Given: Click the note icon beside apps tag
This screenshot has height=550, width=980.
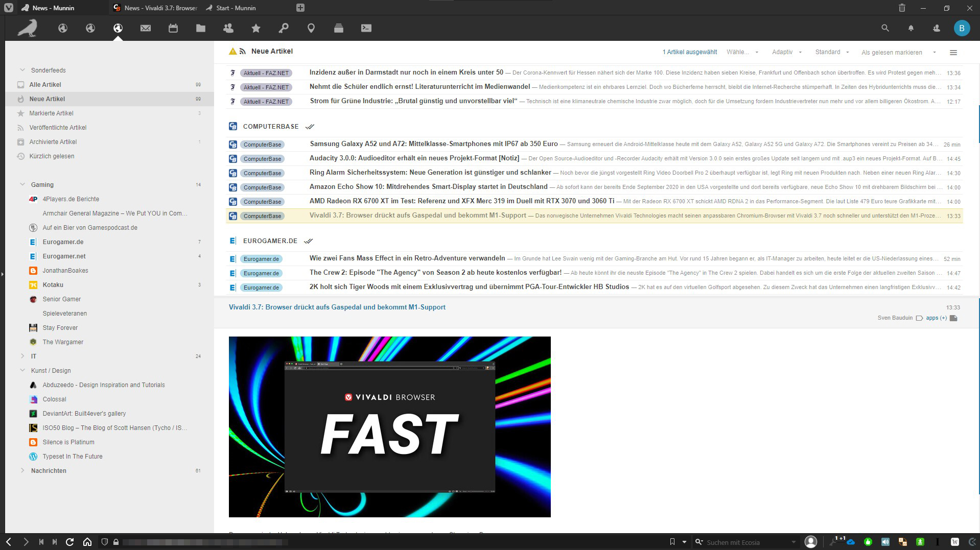Looking at the screenshot, I should (953, 318).
